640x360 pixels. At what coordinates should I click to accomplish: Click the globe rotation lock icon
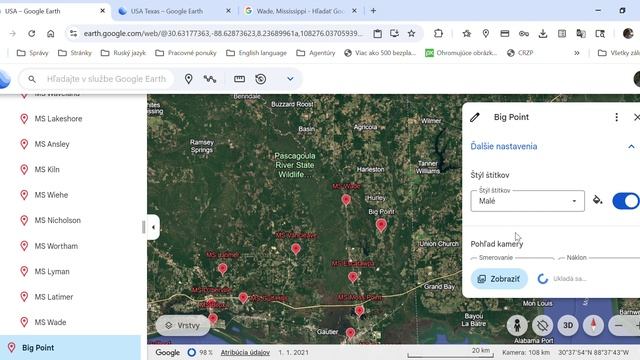tap(542, 325)
